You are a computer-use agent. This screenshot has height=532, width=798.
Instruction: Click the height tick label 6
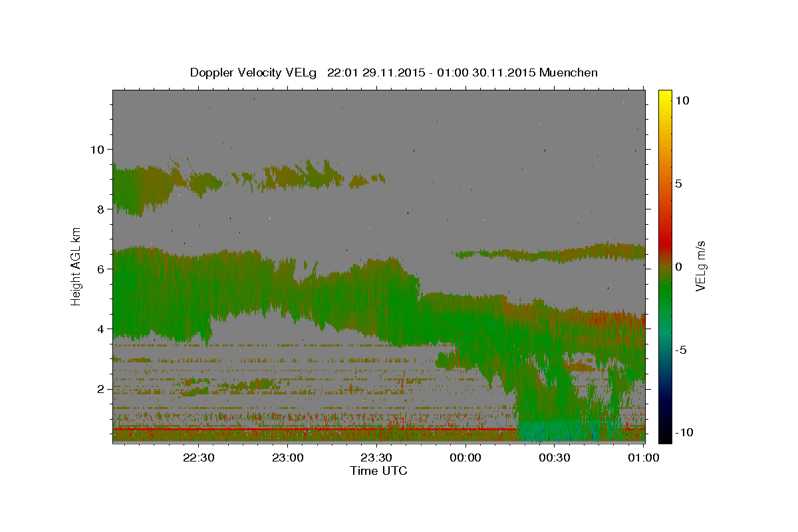(102, 269)
